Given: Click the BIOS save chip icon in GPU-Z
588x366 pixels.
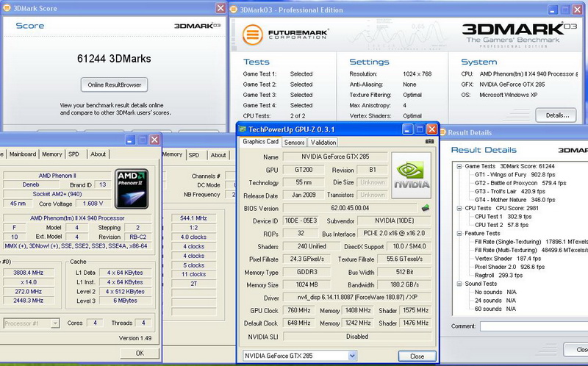Looking at the screenshot, I should (426, 208).
